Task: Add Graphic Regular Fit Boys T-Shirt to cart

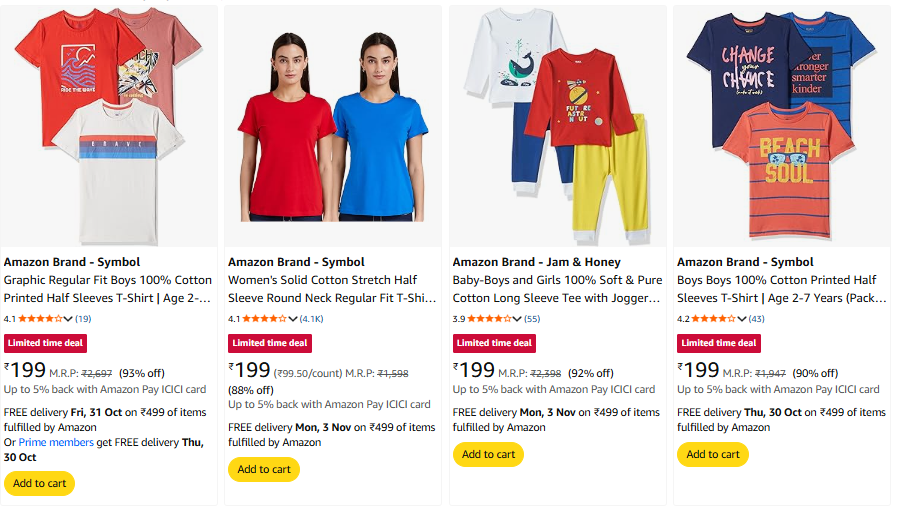Action: point(39,483)
